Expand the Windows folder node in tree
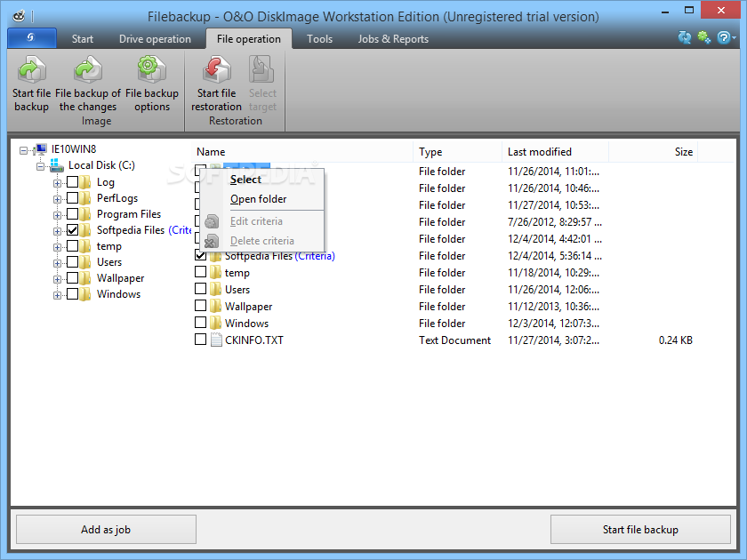 pos(57,296)
